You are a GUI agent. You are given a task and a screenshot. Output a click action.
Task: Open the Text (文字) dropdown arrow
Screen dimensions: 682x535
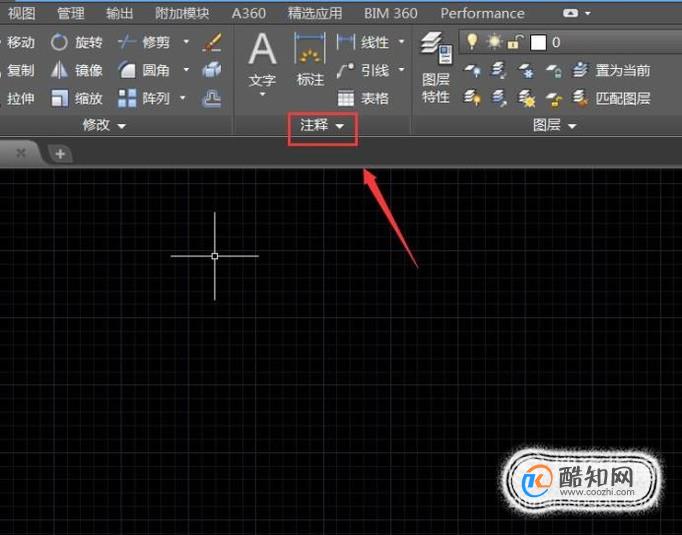[x=262, y=94]
